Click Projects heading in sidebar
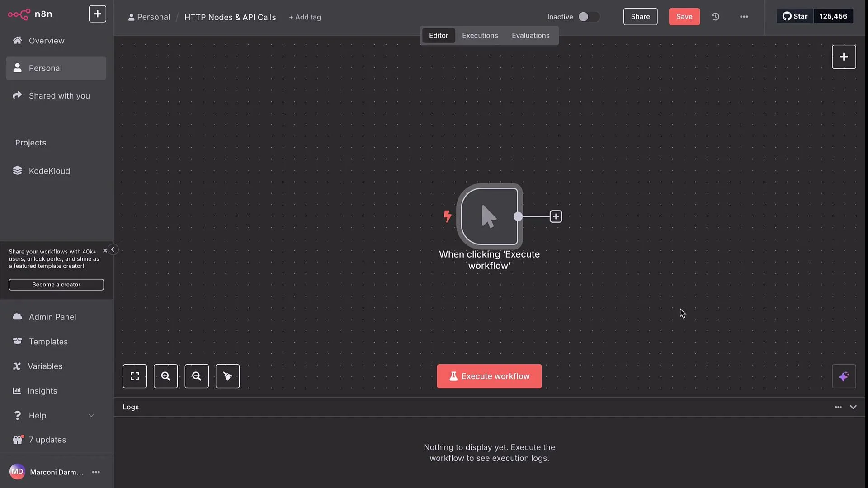 pyautogui.click(x=31, y=143)
